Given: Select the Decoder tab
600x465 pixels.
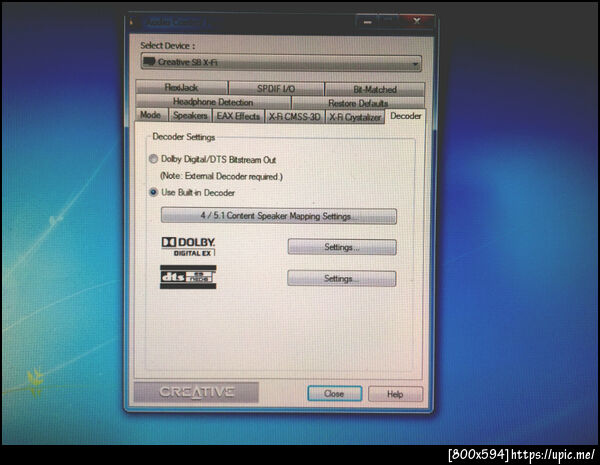Looking at the screenshot, I should (406, 116).
